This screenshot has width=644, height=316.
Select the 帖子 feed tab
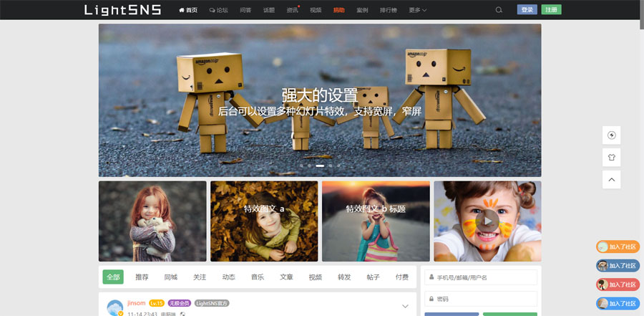tap(374, 277)
